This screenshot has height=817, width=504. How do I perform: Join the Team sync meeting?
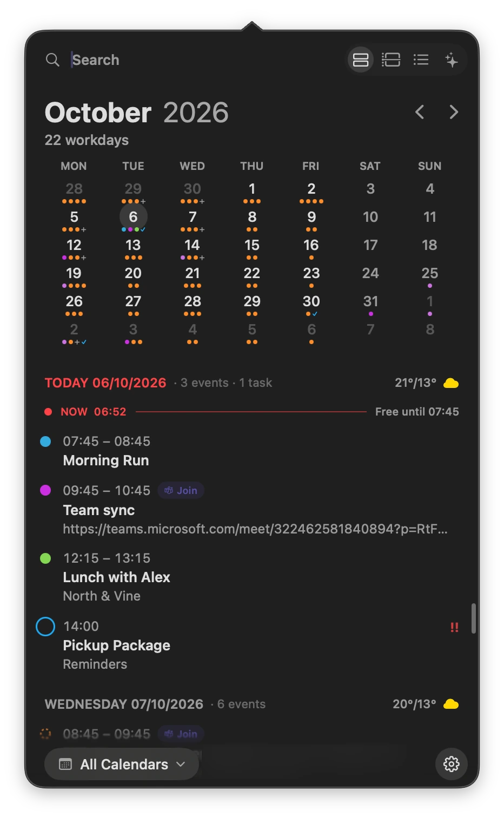(x=181, y=490)
